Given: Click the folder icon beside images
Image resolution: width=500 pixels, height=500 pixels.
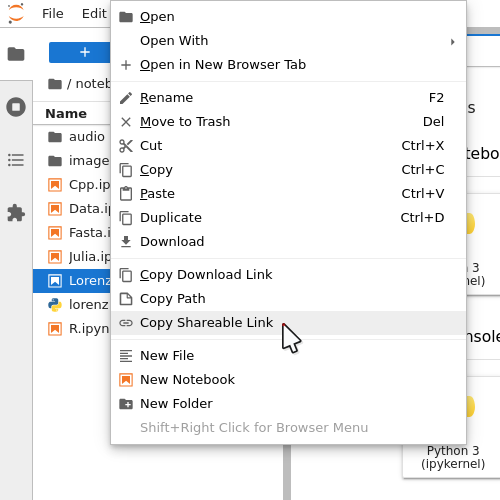Looking at the screenshot, I should pyautogui.click(x=55, y=161).
